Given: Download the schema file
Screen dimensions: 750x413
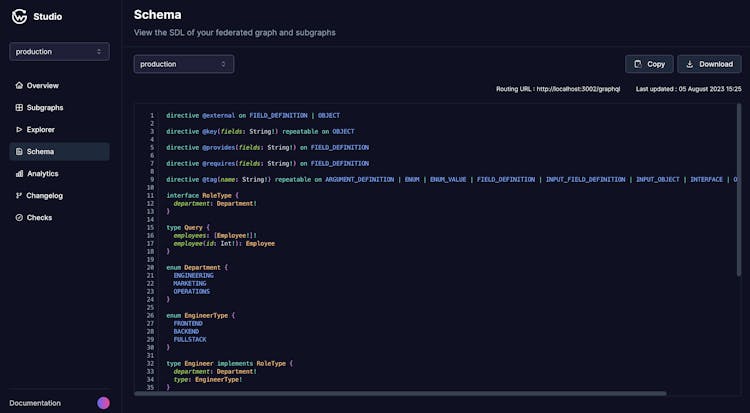Looking at the screenshot, I should tap(709, 64).
